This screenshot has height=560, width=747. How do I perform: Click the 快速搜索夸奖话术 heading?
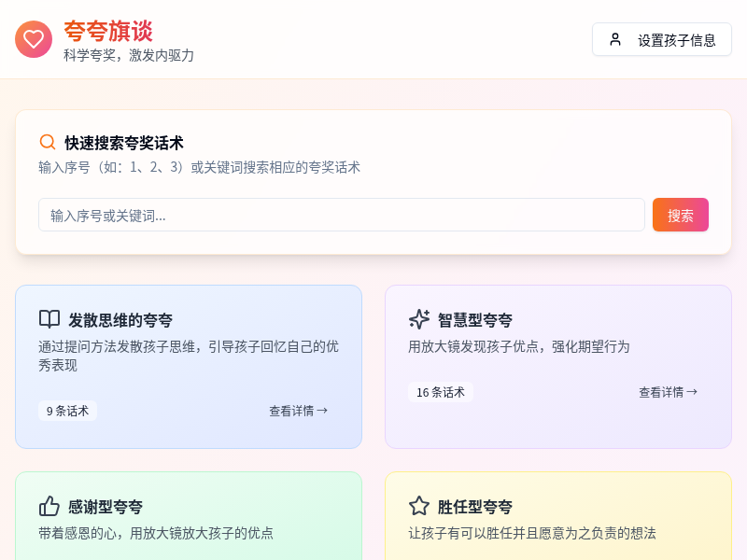(x=124, y=143)
